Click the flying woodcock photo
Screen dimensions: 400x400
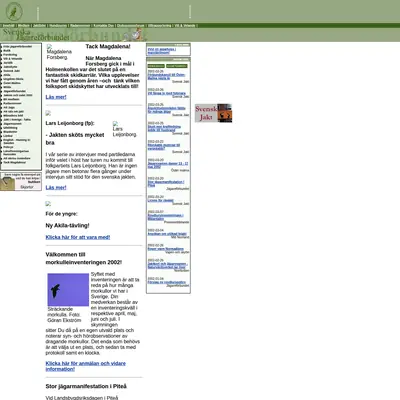[68, 290]
